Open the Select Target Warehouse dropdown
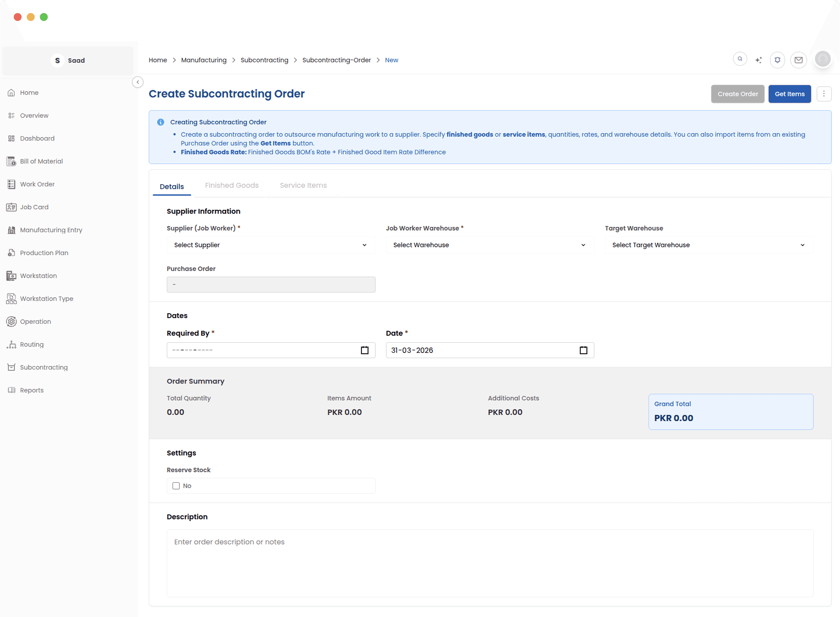840x617 pixels. (x=708, y=245)
